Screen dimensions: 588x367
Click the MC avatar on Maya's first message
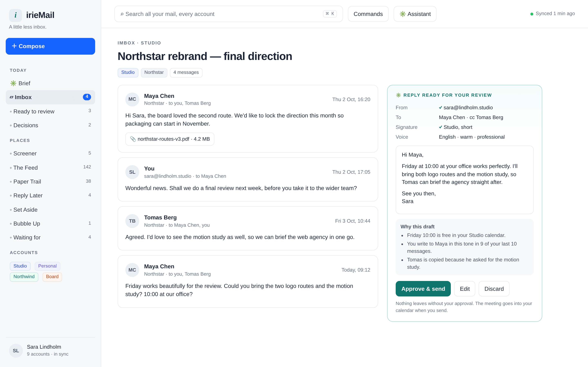pyautogui.click(x=132, y=99)
